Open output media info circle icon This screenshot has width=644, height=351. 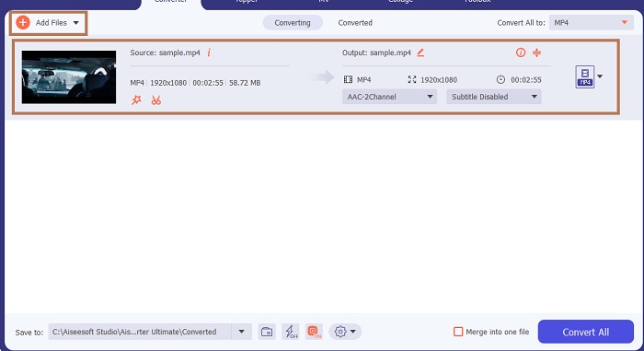521,53
